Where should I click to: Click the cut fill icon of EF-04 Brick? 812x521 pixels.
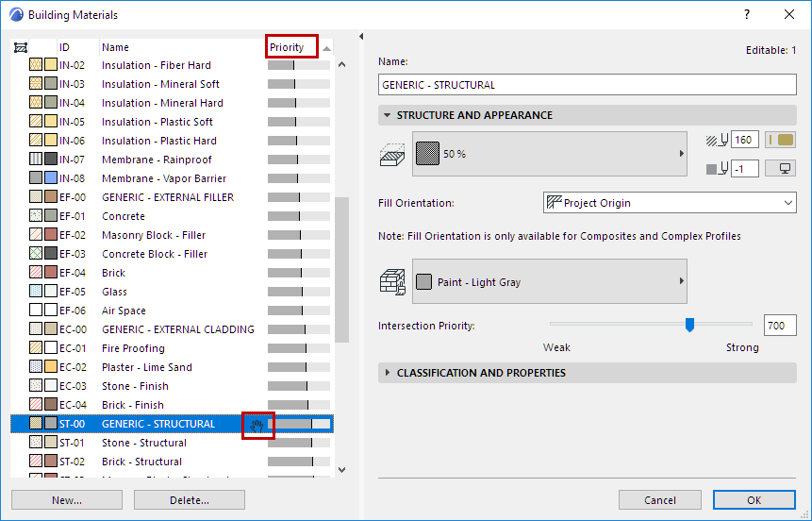[36, 273]
